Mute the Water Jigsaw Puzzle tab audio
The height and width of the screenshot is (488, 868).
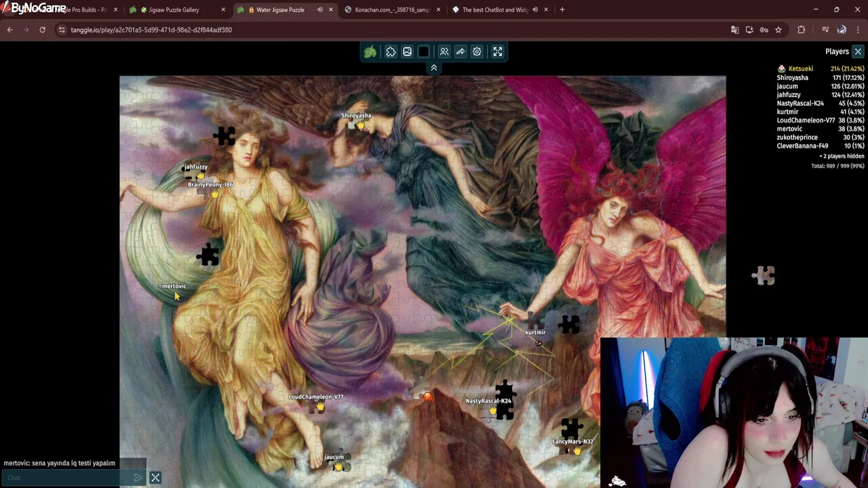click(x=319, y=9)
